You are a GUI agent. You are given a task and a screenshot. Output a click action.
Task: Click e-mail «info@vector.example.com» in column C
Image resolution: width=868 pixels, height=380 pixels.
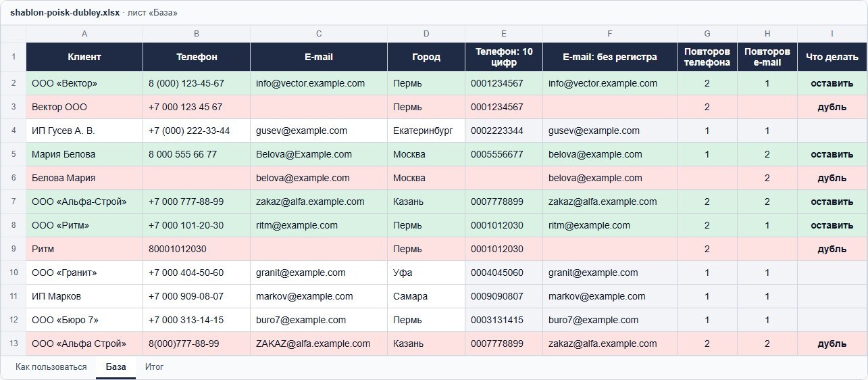click(x=319, y=83)
